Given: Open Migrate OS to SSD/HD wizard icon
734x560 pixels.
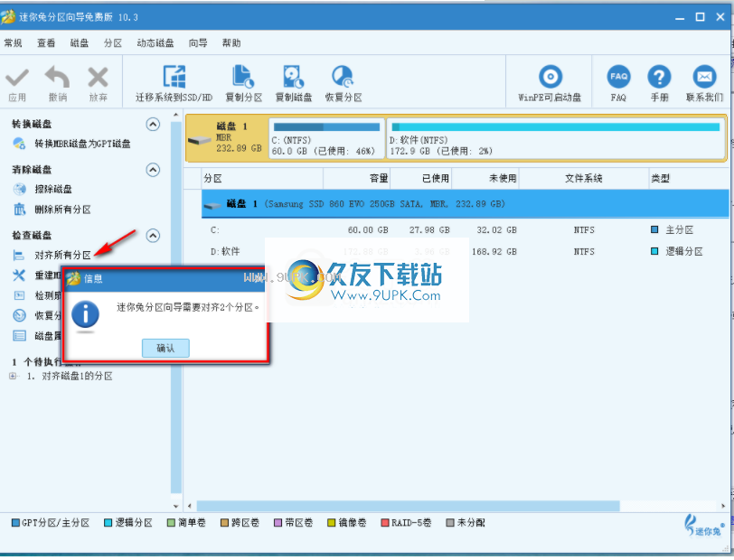Looking at the screenshot, I should 174,77.
